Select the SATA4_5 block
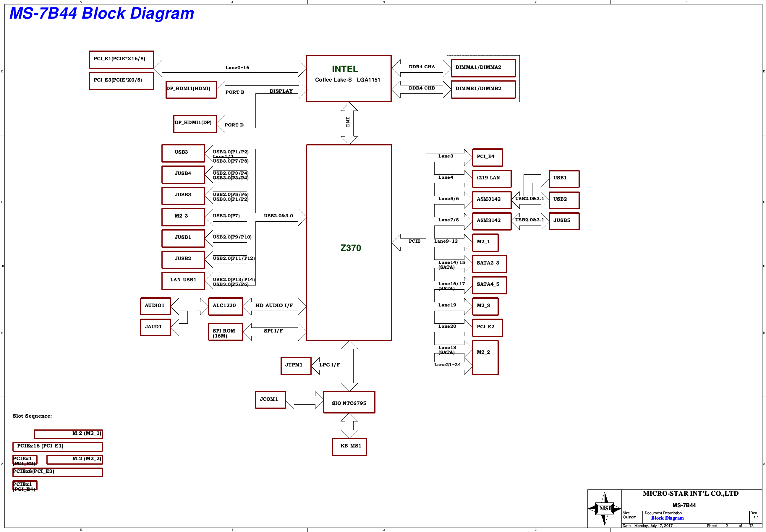 [x=490, y=285]
